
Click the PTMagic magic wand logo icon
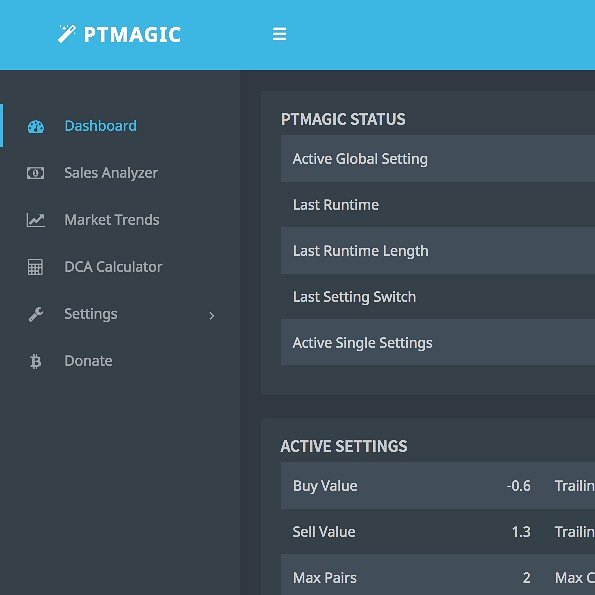[67, 34]
